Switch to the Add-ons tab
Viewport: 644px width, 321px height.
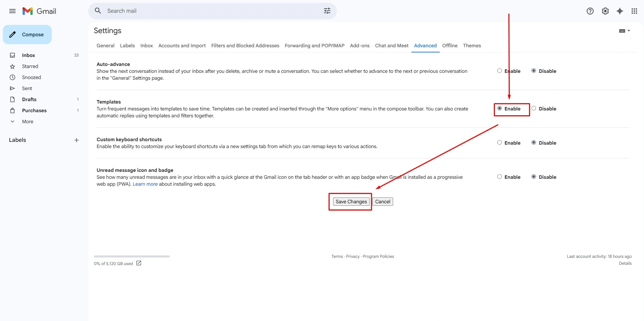360,46
